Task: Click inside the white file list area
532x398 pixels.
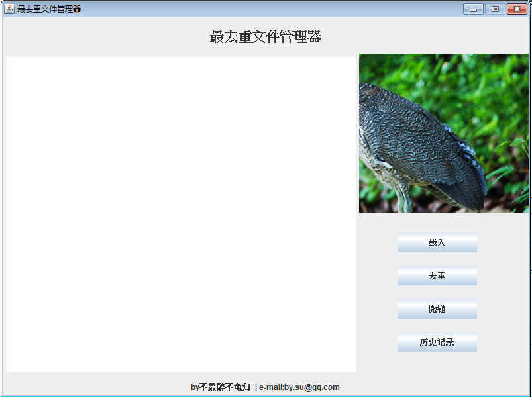Action: pos(181,215)
